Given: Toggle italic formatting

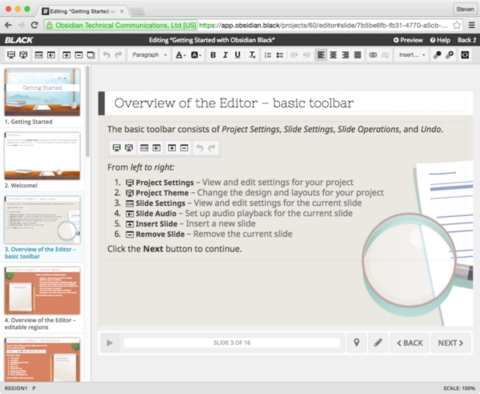Looking at the screenshot, I should click(x=225, y=55).
